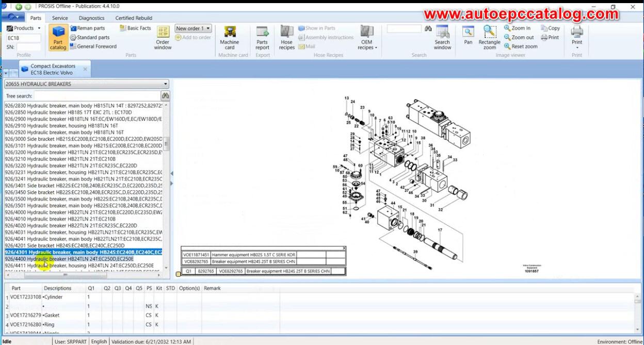Click the ribbon Search text box

click(404, 29)
